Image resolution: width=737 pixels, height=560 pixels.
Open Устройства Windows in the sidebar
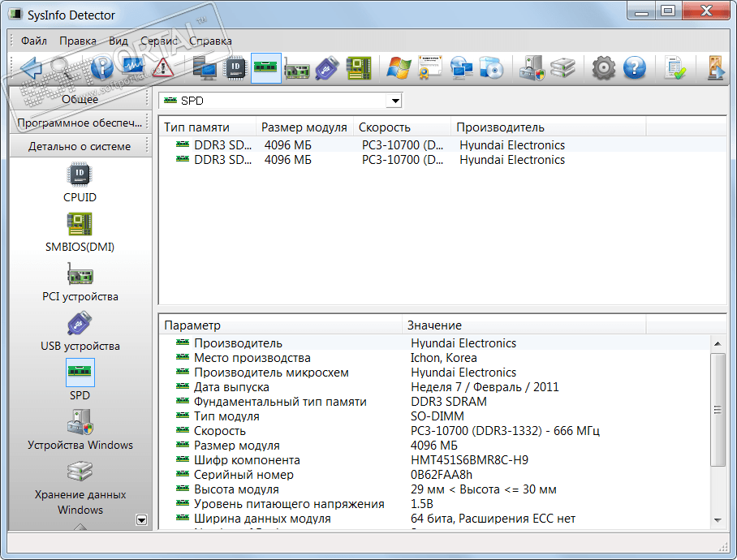tap(80, 424)
